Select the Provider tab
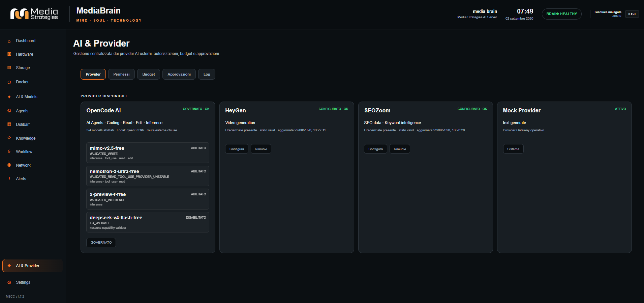 (93, 74)
